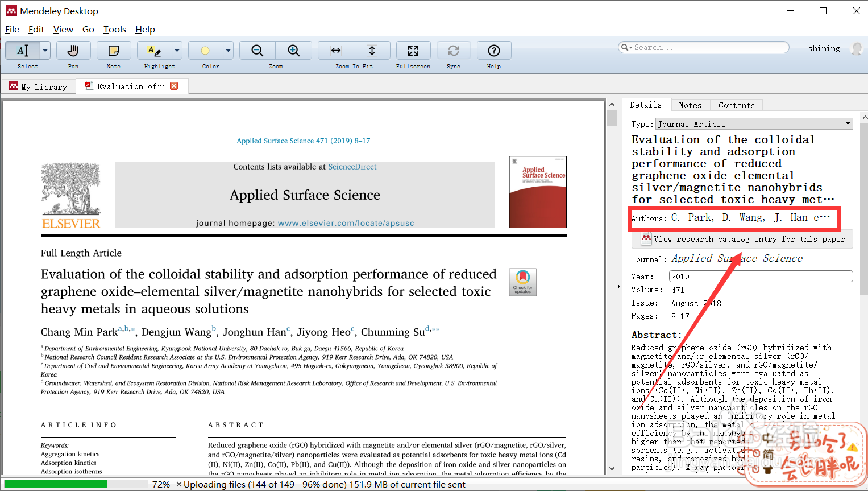Open the shining user profile avatar

856,48
